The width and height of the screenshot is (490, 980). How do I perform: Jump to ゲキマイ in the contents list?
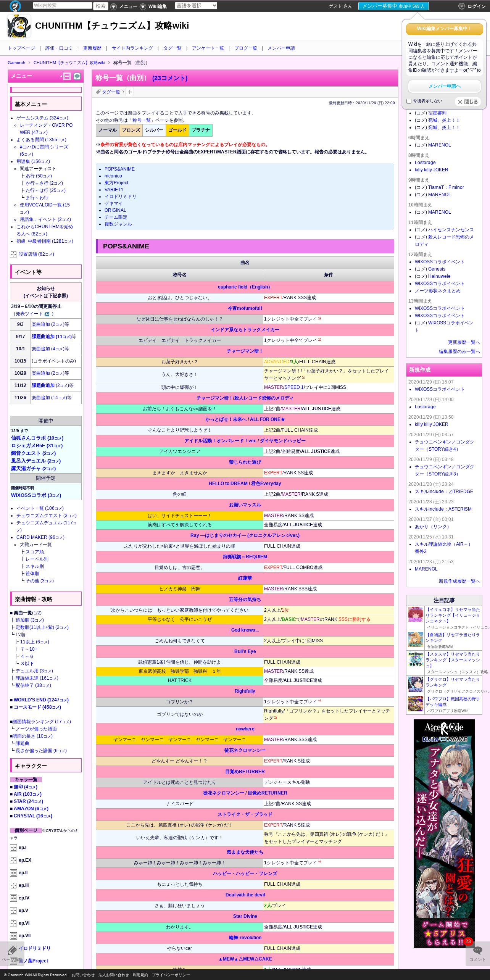tap(113, 203)
